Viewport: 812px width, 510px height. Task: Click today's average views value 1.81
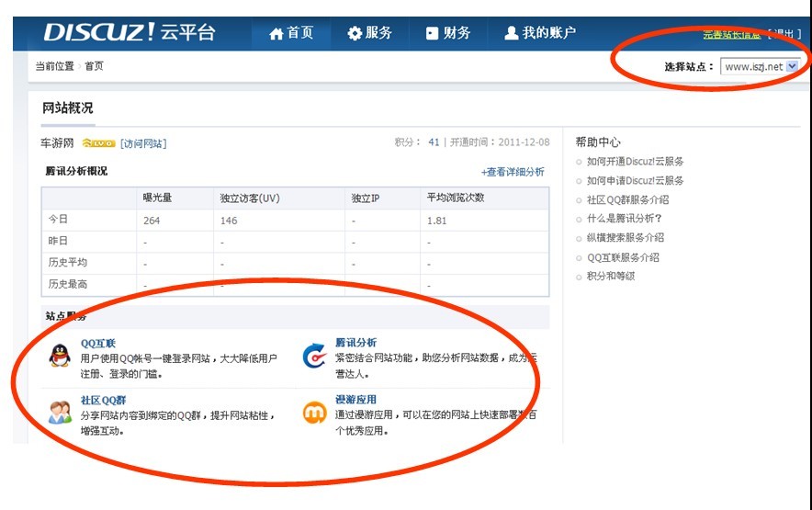coord(436,221)
